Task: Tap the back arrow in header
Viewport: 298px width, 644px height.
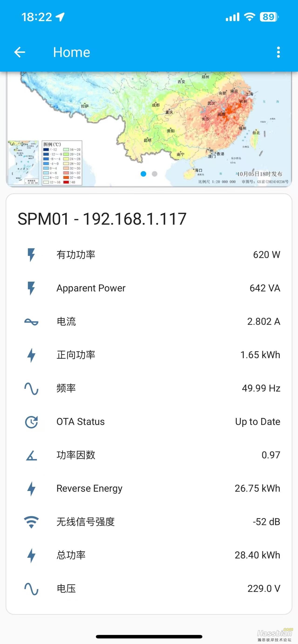Action: (x=20, y=52)
